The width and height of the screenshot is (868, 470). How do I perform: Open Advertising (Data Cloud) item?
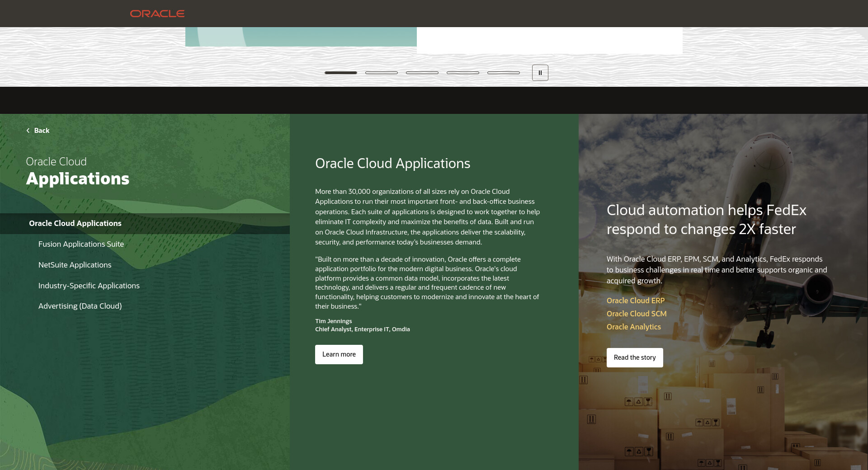[80, 306]
